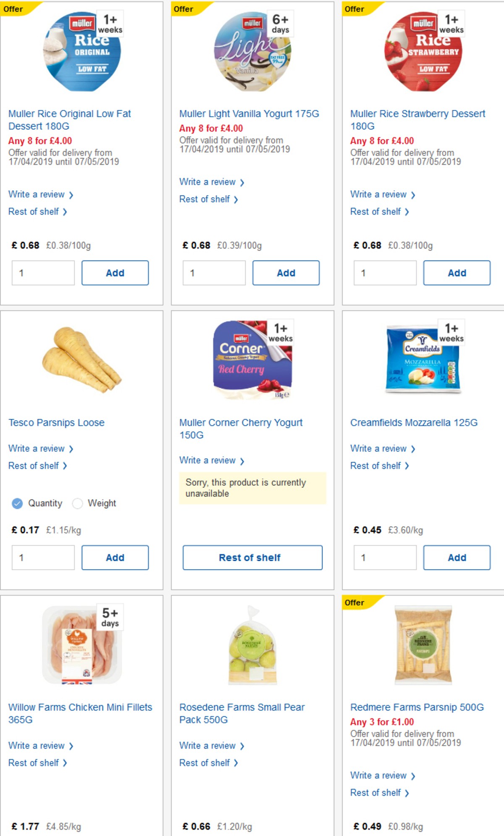
Task: Click the quantity field for Willow Farms Chicken
Action: [42, 834]
